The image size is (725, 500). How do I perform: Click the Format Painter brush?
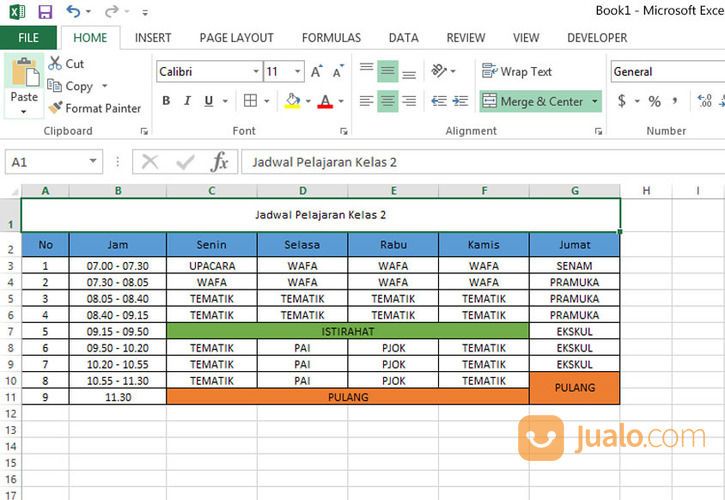tap(56, 108)
